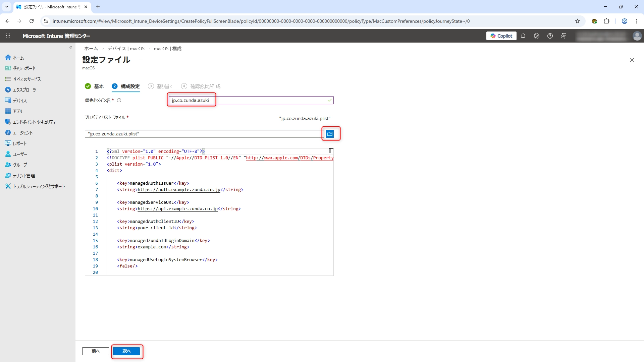Select エンドポイント セキュリティ in sidebar
644x362 pixels.
coord(34,122)
